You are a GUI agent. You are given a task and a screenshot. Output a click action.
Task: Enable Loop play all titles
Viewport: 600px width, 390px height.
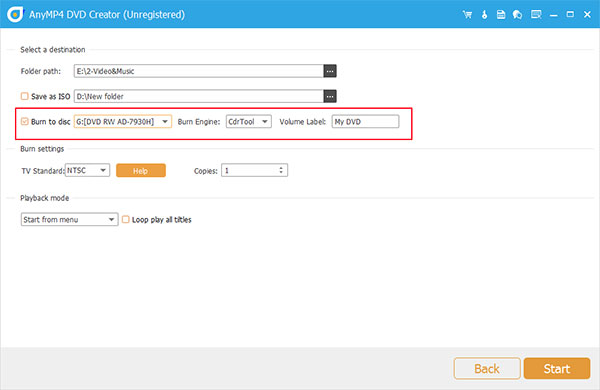click(x=126, y=219)
